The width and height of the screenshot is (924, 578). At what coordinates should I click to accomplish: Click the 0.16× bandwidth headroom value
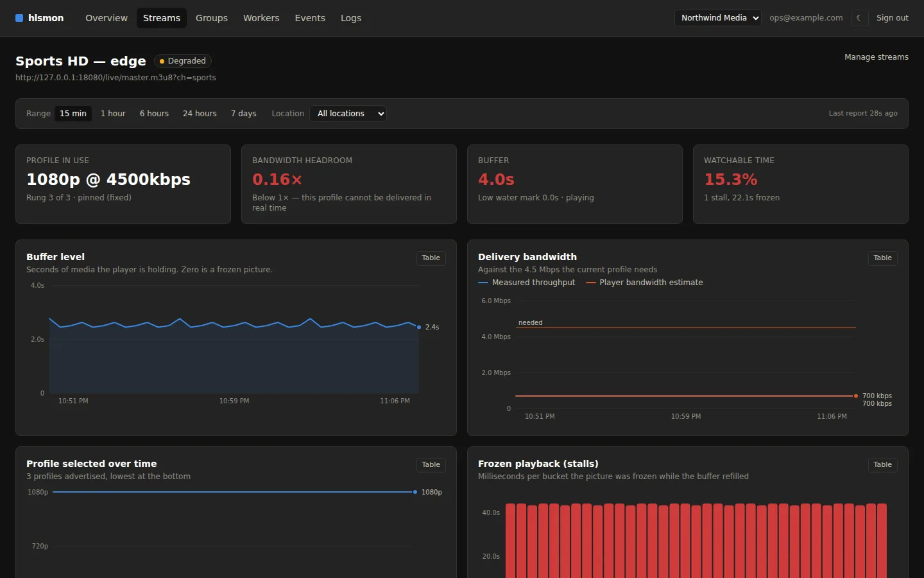(x=277, y=180)
